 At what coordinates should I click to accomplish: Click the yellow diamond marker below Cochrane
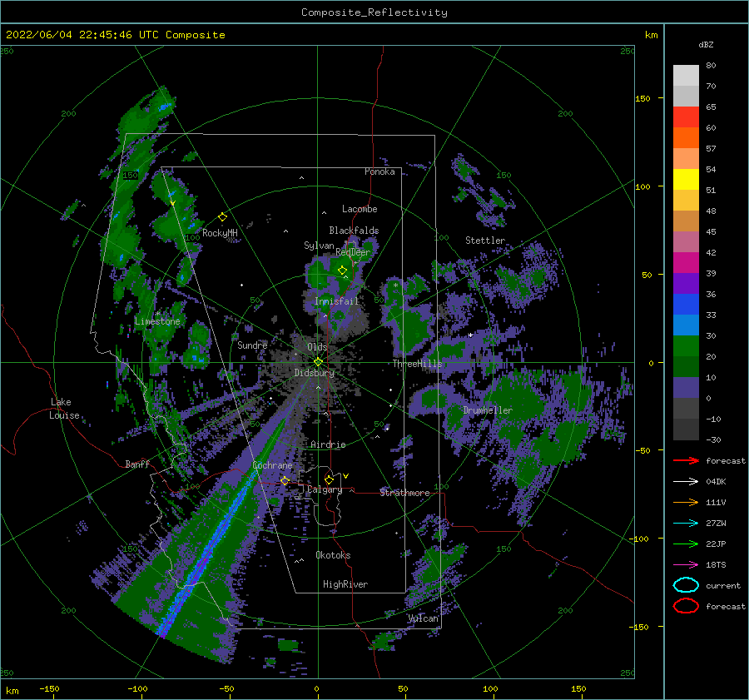[285, 480]
